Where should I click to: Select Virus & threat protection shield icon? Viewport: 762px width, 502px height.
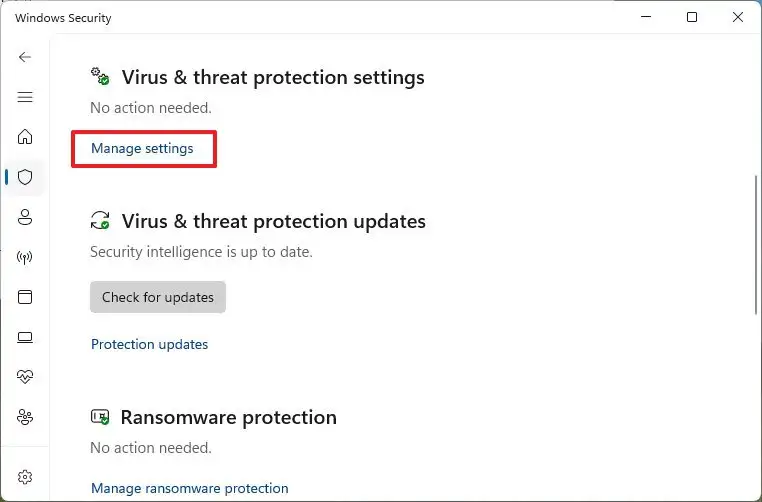25,177
